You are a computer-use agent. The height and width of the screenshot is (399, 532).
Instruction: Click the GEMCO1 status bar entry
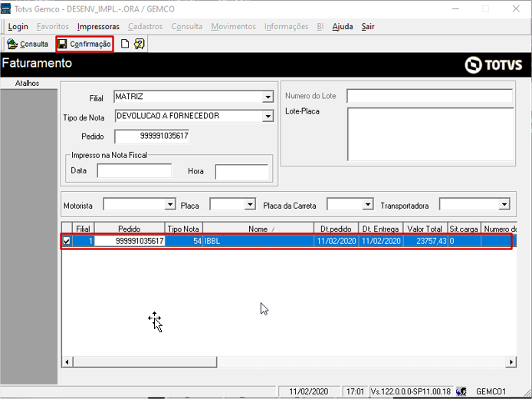coord(491,391)
